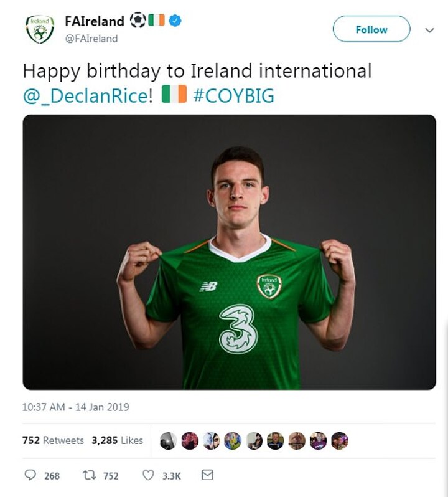
Task: Open the tweet photo of the player
Action: (x=230, y=252)
